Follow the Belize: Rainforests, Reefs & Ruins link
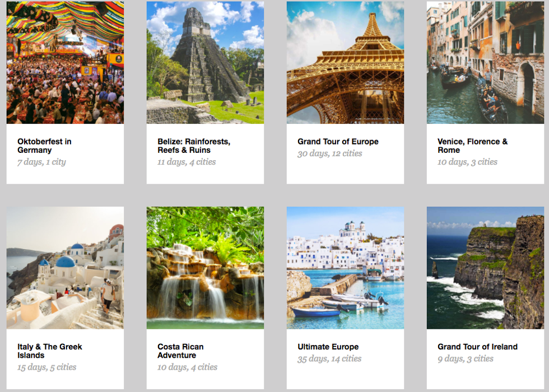 click(194, 146)
